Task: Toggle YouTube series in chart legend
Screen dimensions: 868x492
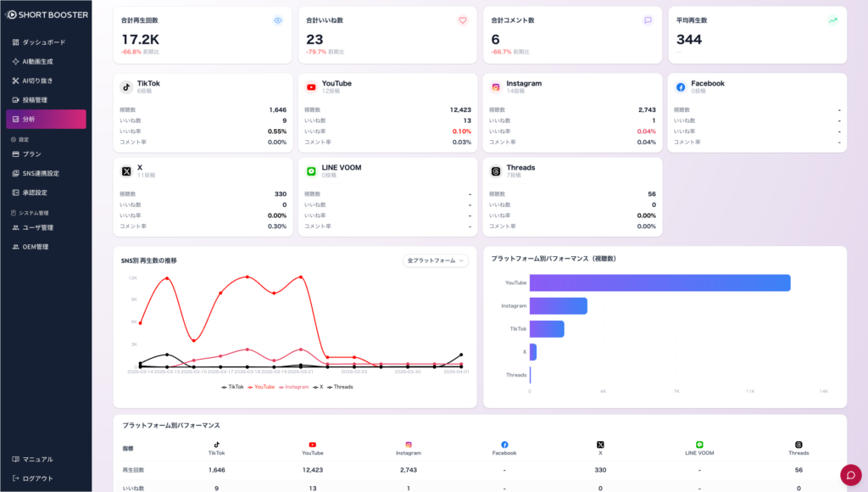Action: (262, 387)
